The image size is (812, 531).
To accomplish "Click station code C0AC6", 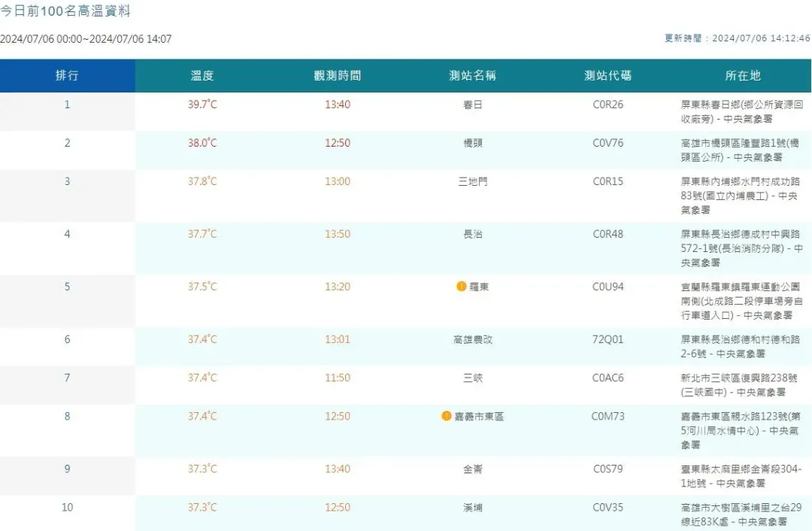I will pos(608,378).
